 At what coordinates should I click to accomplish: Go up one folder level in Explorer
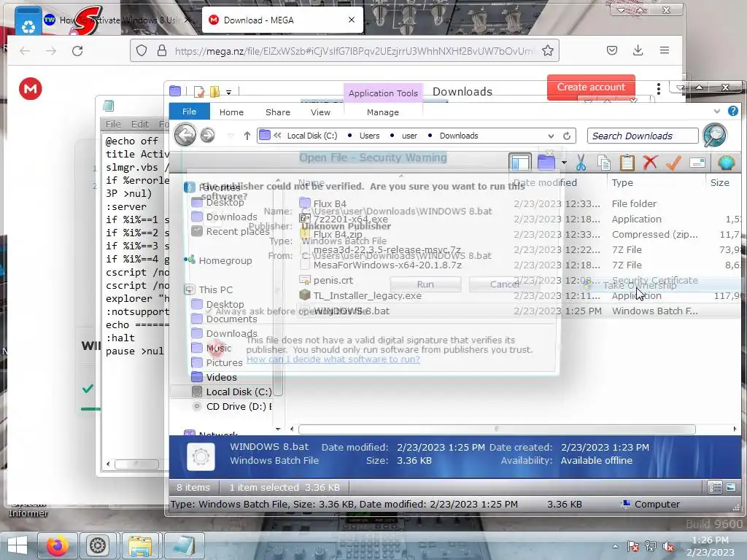click(x=247, y=136)
